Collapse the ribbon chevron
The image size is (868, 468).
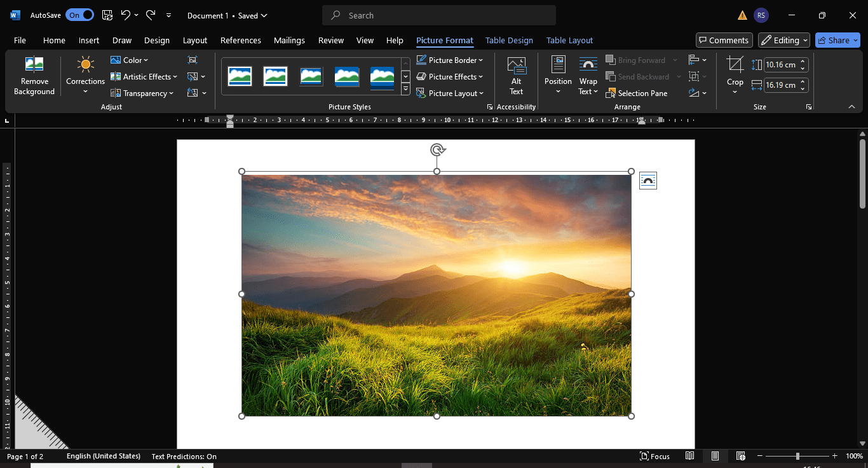(x=851, y=107)
